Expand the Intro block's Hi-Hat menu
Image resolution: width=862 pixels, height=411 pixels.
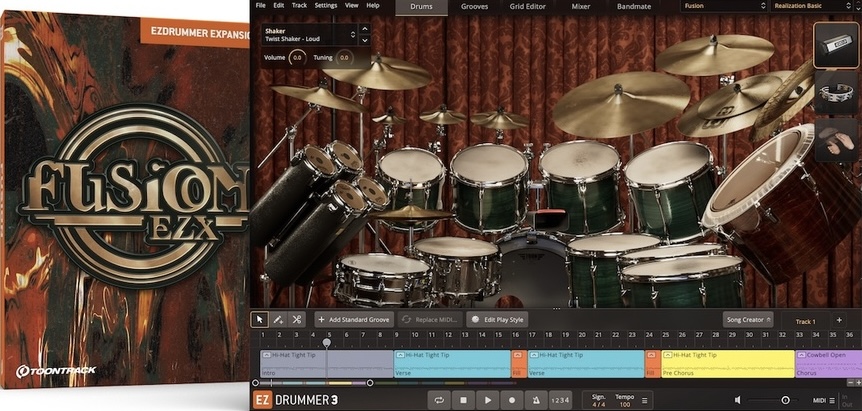click(x=267, y=356)
